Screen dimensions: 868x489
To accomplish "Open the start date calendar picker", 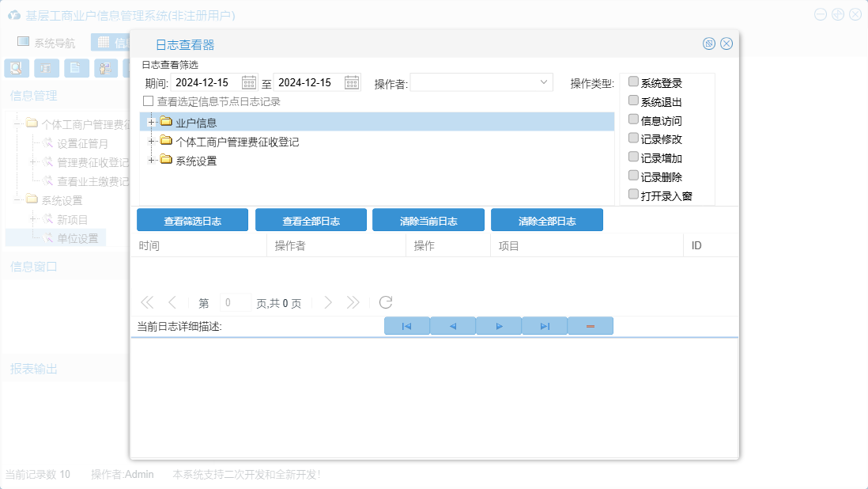I will tap(249, 82).
